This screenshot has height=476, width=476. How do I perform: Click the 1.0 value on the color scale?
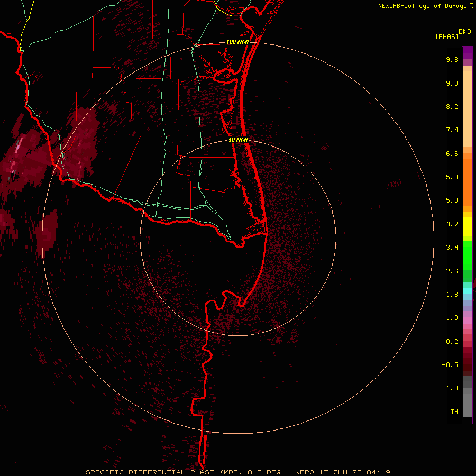452,318
